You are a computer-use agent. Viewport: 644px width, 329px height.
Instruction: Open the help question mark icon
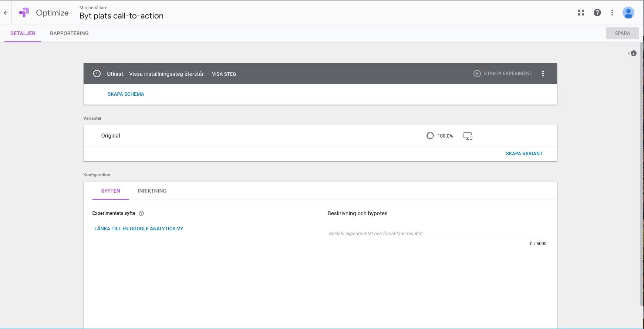point(597,13)
